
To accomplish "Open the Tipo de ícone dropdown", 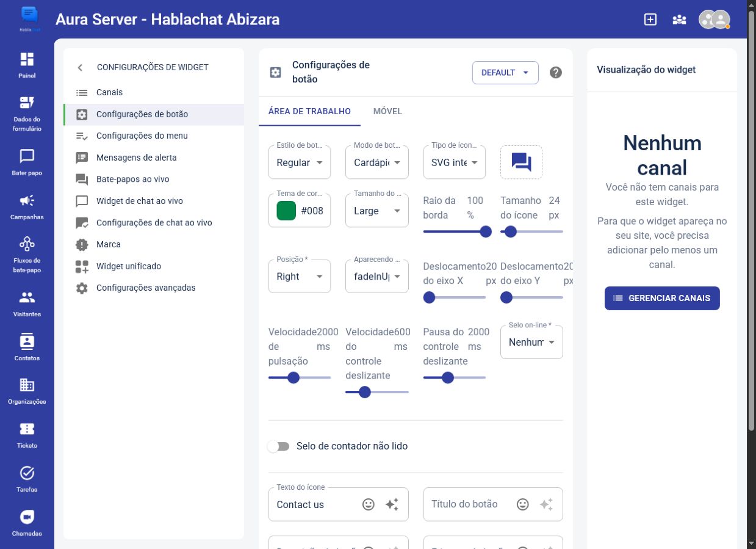I will pyautogui.click(x=454, y=162).
